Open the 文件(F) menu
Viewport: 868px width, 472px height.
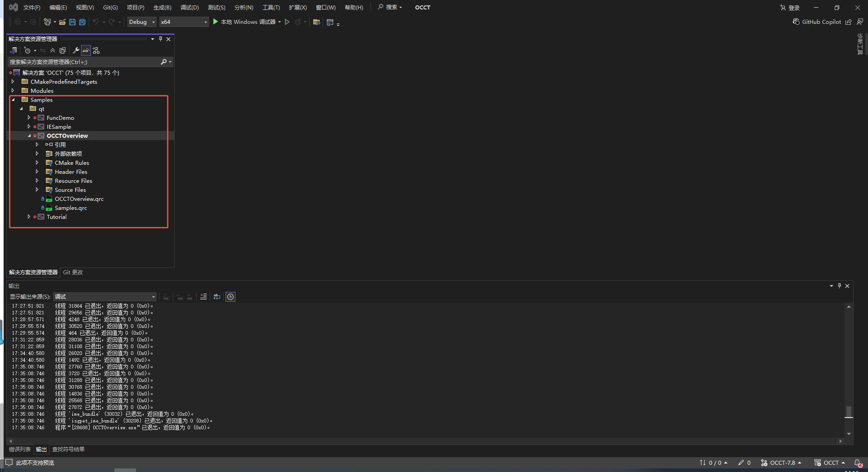[x=32, y=7]
